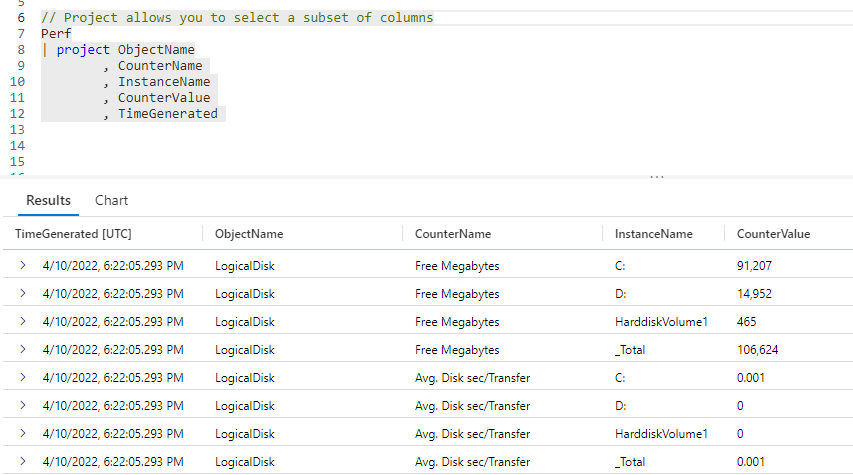Viewport: 853px width, 475px height.
Task: Expand the Avg. Disk sec/Transfer _Total row
Action: [x=22, y=462]
